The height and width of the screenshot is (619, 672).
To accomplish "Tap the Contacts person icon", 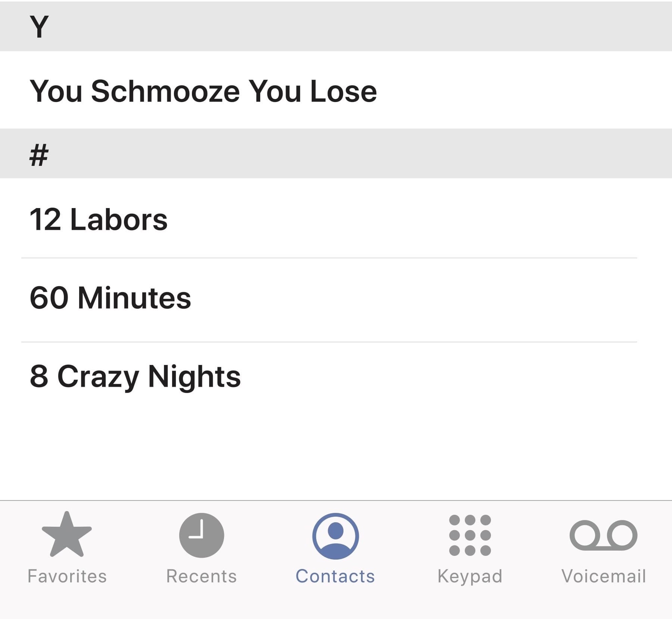I will [335, 536].
